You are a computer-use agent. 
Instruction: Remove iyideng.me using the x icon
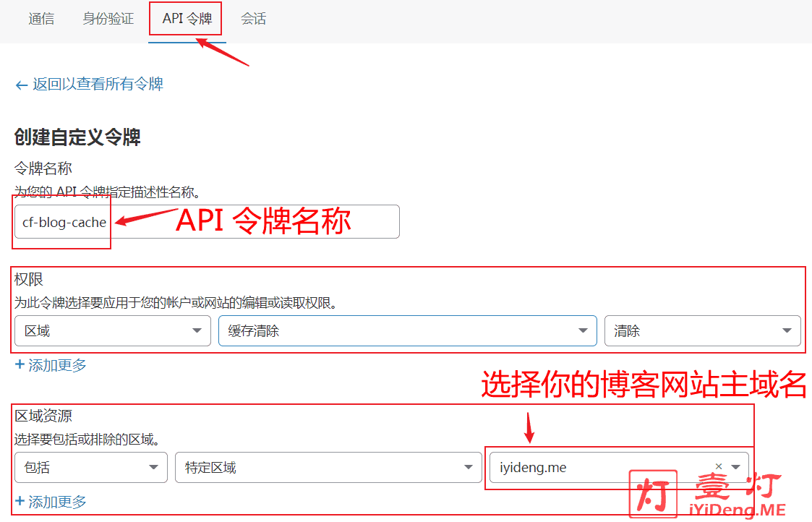point(718,467)
